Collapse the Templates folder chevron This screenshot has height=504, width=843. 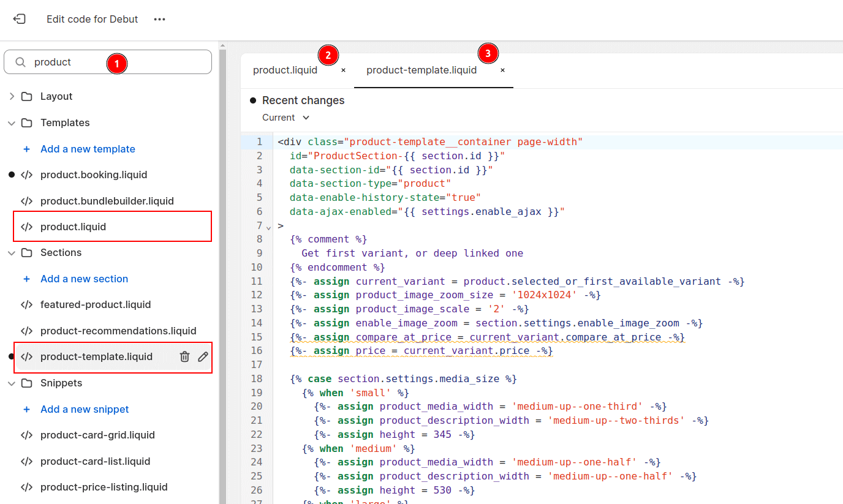pyautogui.click(x=12, y=122)
